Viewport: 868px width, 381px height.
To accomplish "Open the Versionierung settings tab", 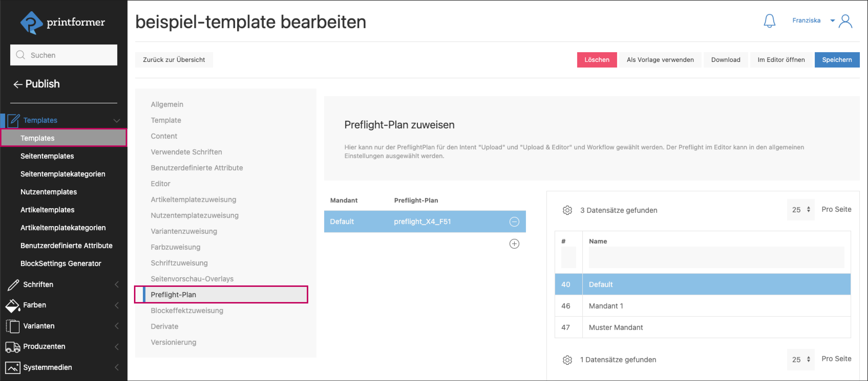I will (173, 342).
